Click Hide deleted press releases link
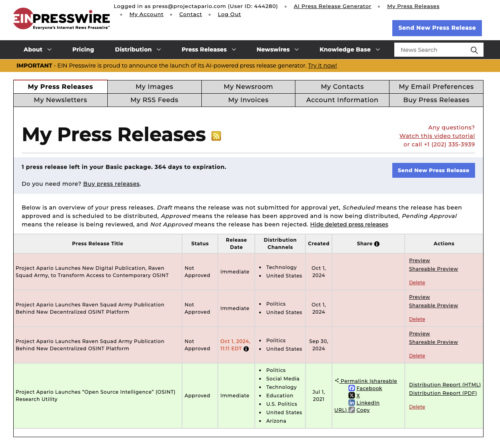 [349, 224]
